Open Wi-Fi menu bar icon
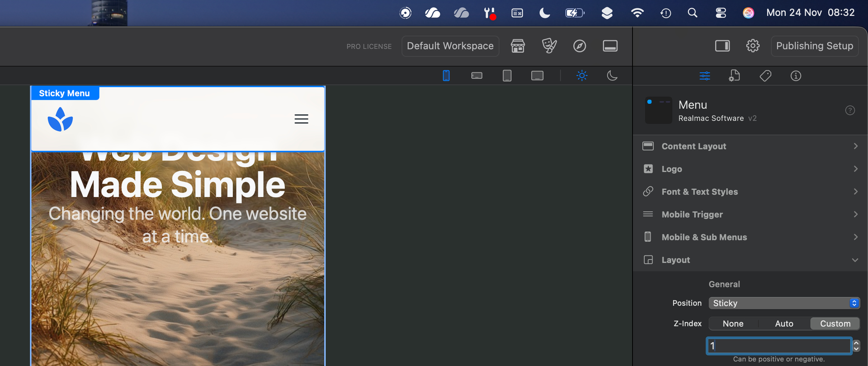868x366 pixels. [x=637, y=13]
